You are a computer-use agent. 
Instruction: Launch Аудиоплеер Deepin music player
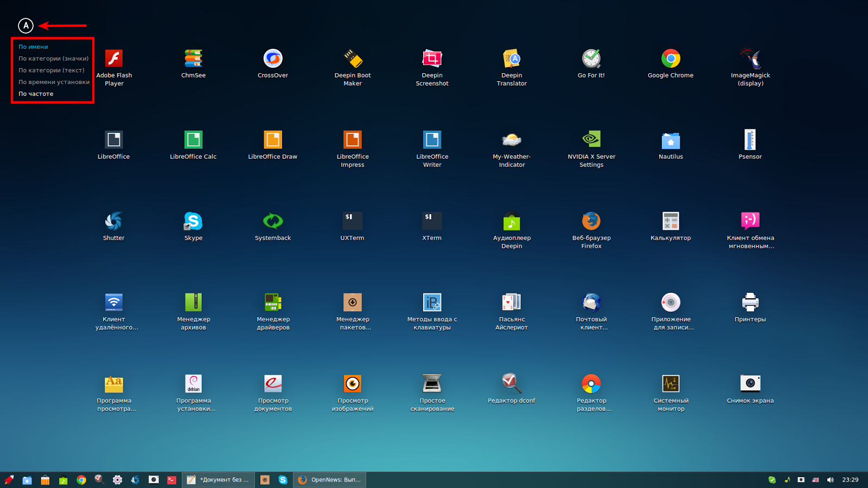512,221
